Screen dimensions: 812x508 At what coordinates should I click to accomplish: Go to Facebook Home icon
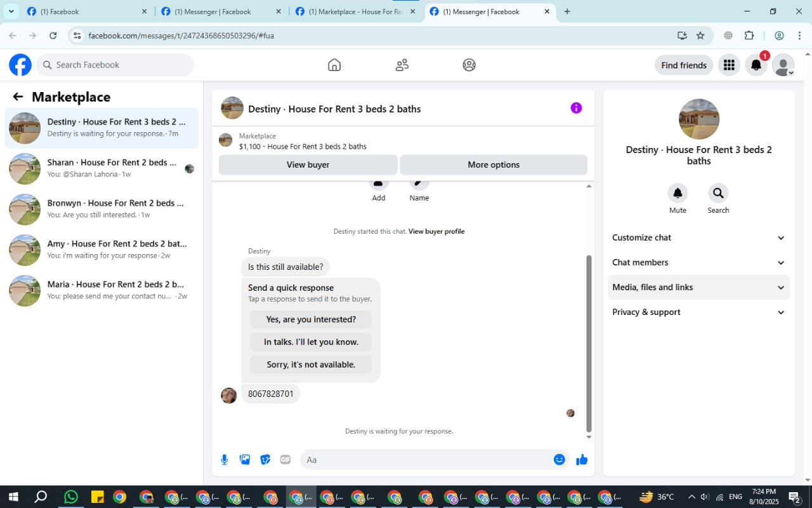click(334, 65)
